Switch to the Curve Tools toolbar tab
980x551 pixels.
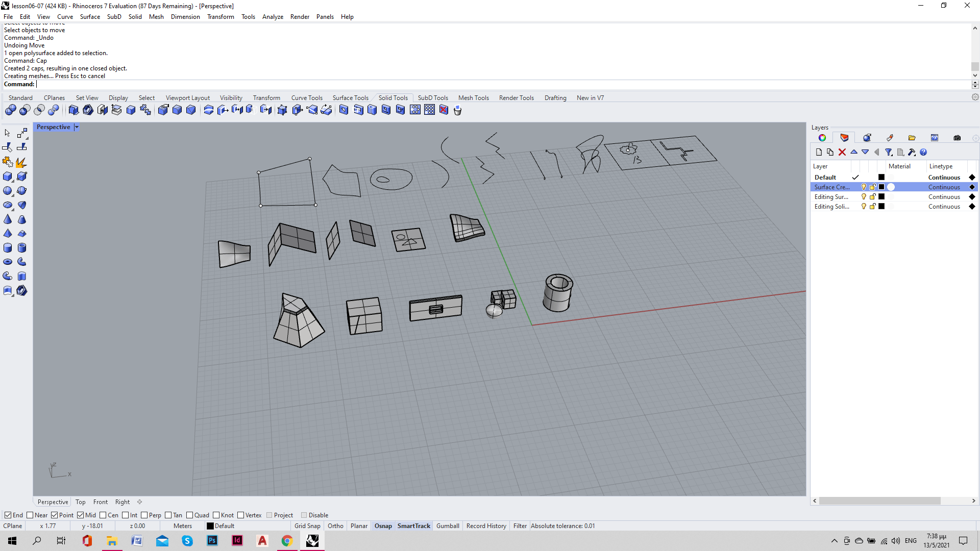point(307,98)
